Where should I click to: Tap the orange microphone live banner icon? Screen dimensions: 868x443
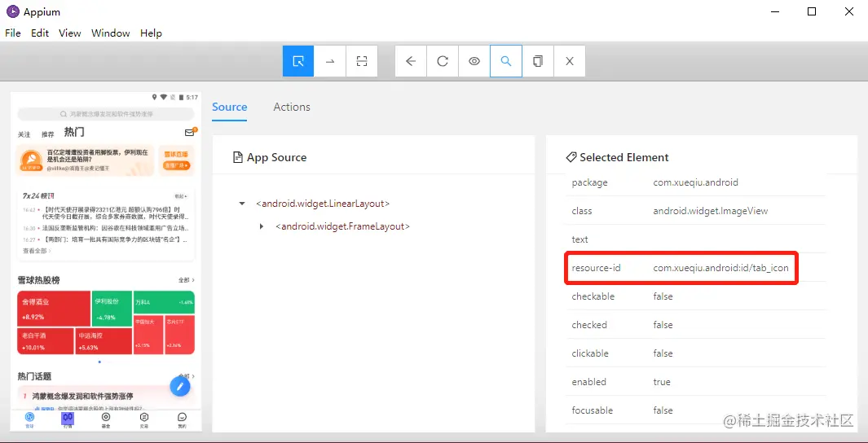(x=31, y=160)
